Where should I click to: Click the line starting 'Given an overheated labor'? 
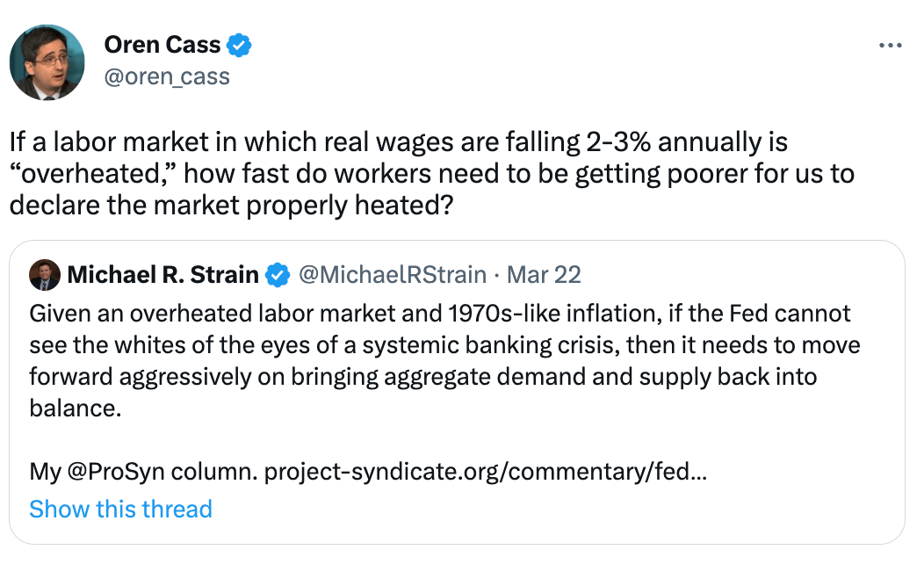coord(440,314)
